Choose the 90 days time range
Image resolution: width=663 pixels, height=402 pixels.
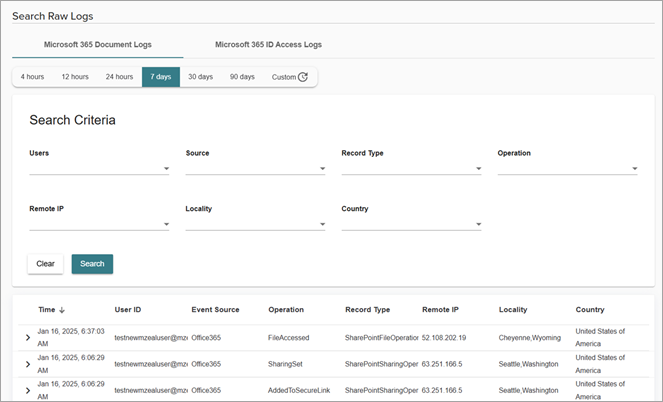pos(242,77)
